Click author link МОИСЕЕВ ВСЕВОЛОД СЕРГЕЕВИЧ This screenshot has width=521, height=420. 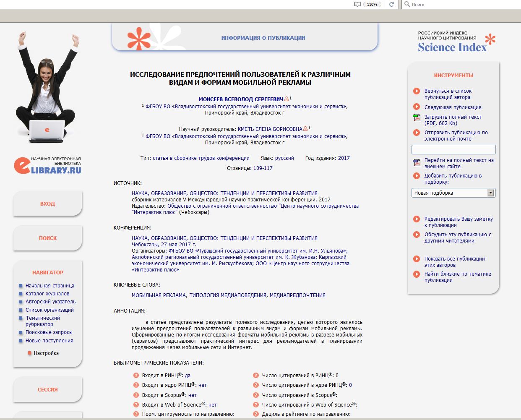(241, 99)
